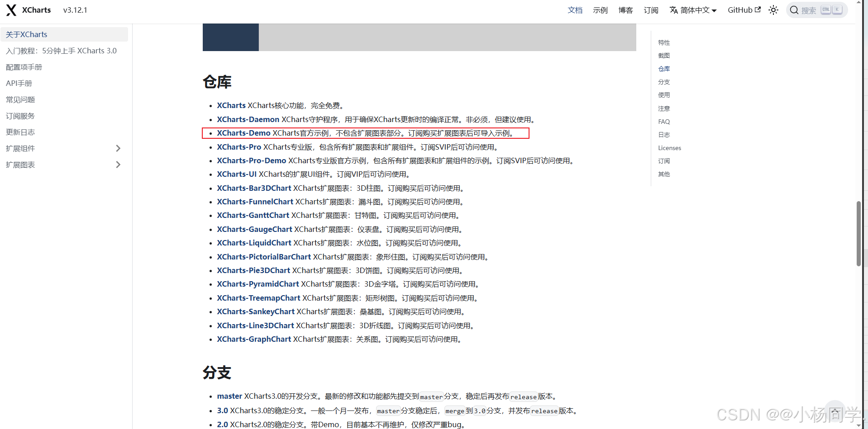Screen dimensions: 868x429
Task: Open the 订阅 nav item in header
Action: click(x=651, y=10)
